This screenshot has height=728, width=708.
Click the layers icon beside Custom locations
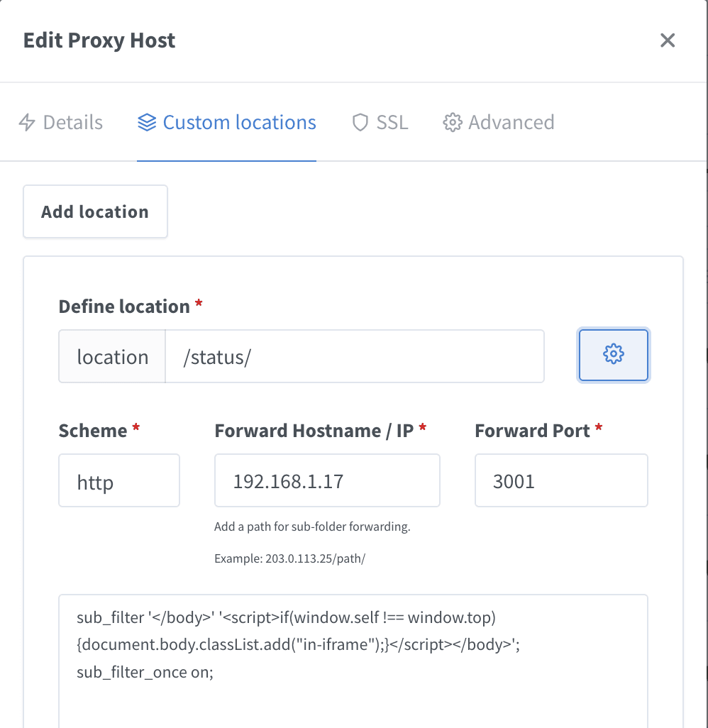[x=146, y=122]
